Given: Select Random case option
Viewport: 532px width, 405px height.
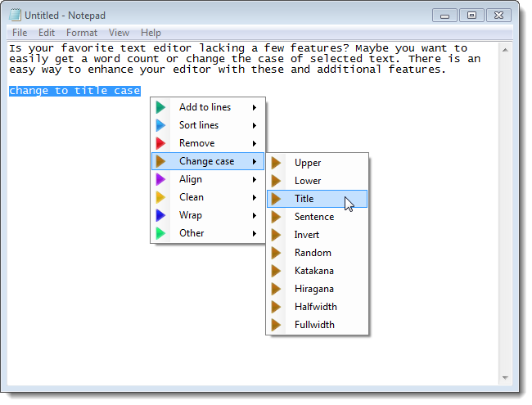Looking at the screenshot, I should pos(317,253).
